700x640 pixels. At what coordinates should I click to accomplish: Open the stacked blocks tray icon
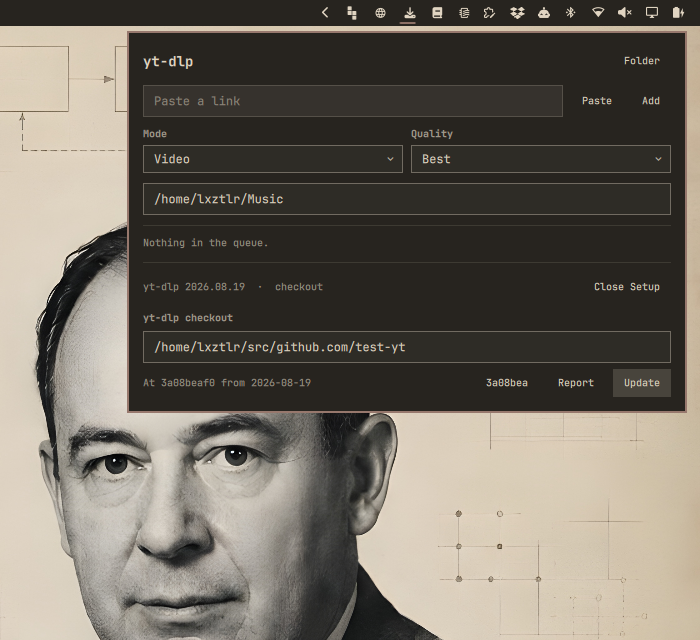click(352, 13)
